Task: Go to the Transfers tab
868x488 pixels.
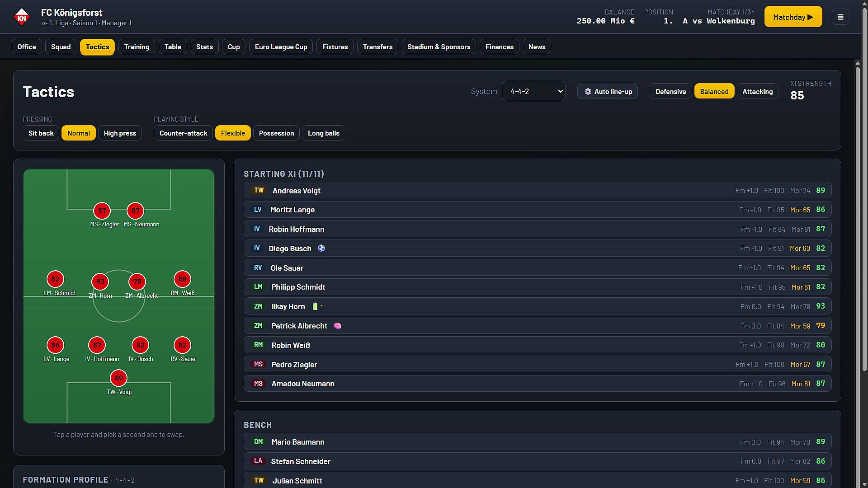Action: coord(377,47)
